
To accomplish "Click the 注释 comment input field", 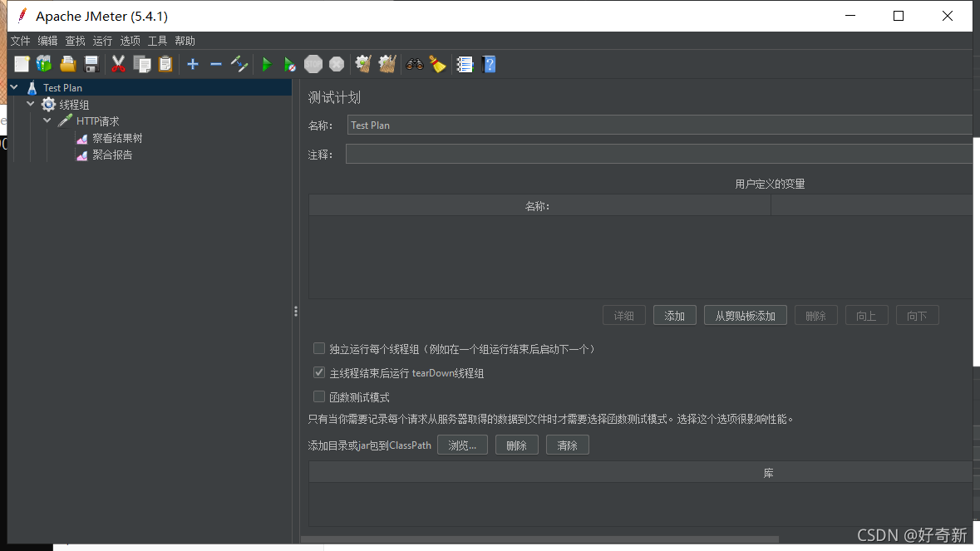I will coord(659,154).
